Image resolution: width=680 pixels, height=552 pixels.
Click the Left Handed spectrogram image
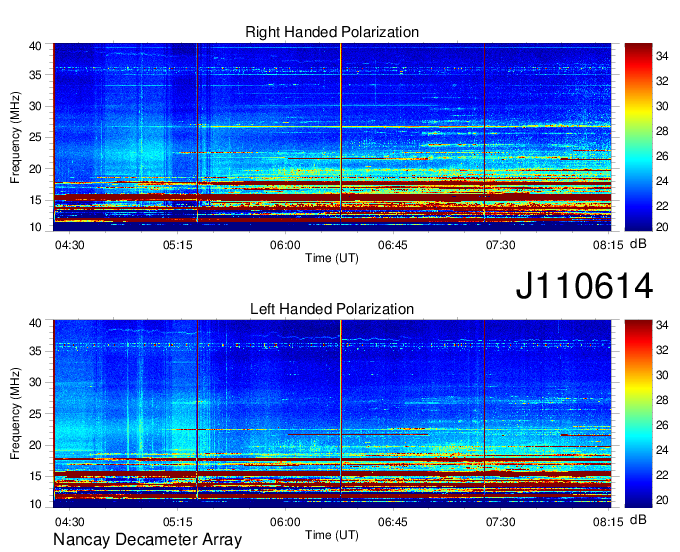332,414
